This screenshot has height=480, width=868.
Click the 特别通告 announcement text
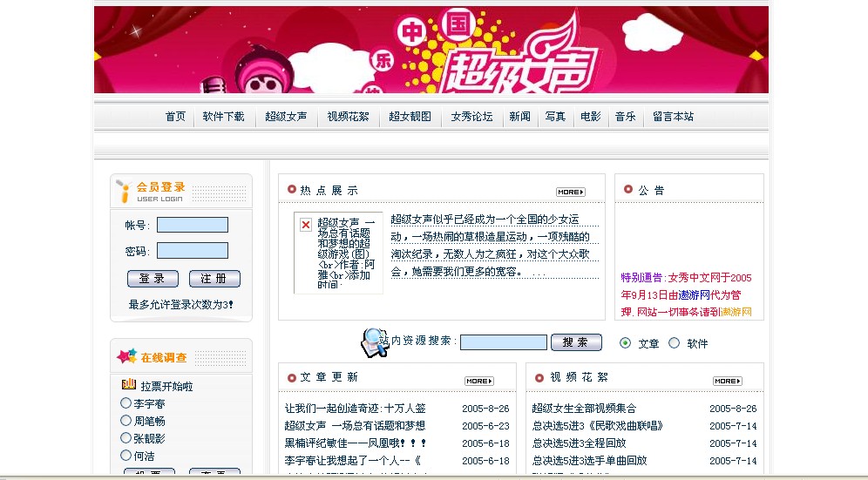coord(642,278)
